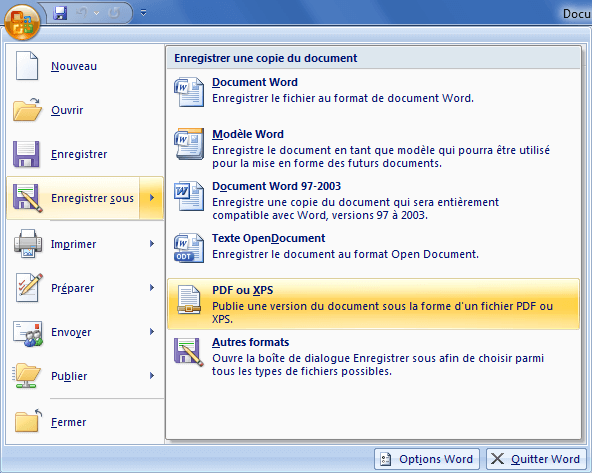Click Document Word title link
Image resolution: width=592 pixels, height=473 pixels.
[x=255, y=82]
